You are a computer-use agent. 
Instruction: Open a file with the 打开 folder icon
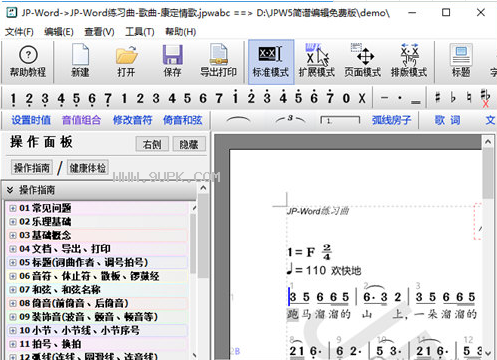(126, 61)
